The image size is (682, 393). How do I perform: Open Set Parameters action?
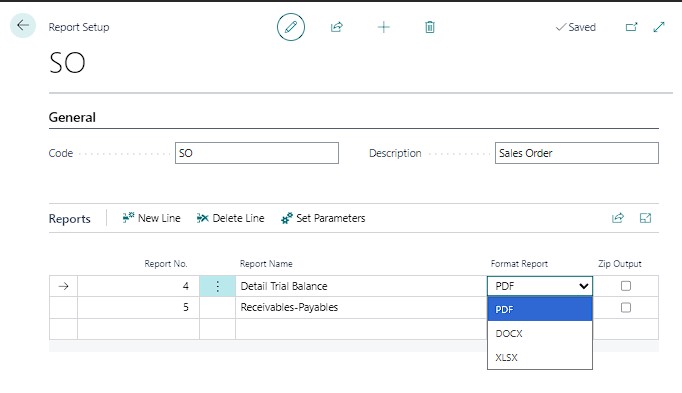[323, 218]
